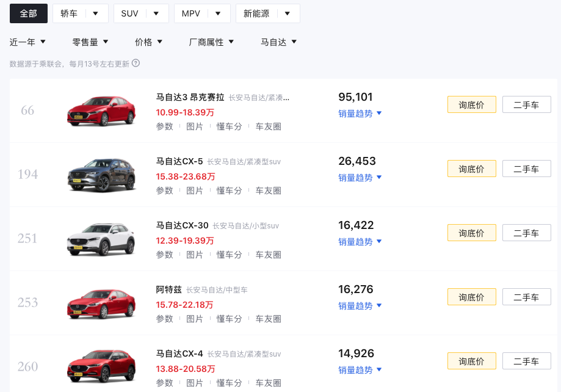
Task: Open 车友圈 for 马自达CX-30
Action: (269, 255)
